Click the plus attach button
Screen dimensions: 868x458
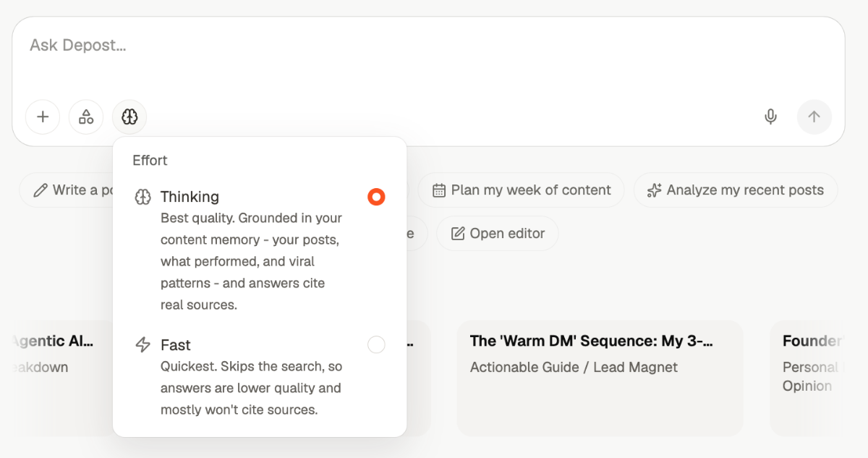coord(43,116)
